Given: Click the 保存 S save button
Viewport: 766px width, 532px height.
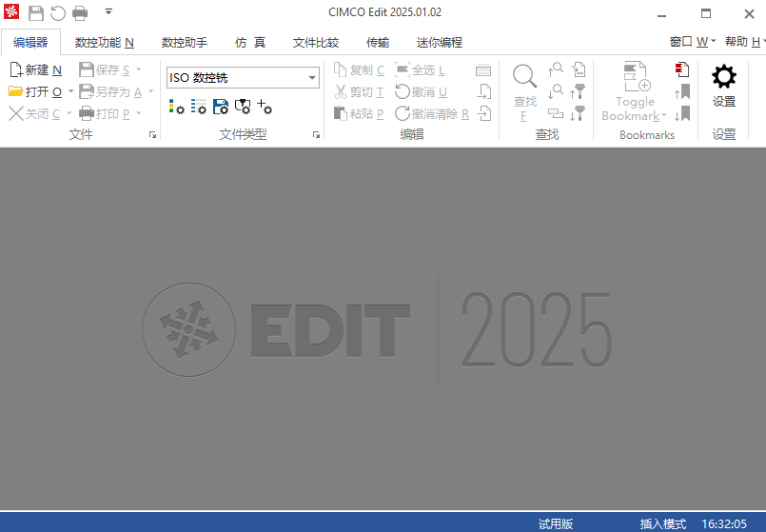Looking at the screenshot, I should [105, 70].
